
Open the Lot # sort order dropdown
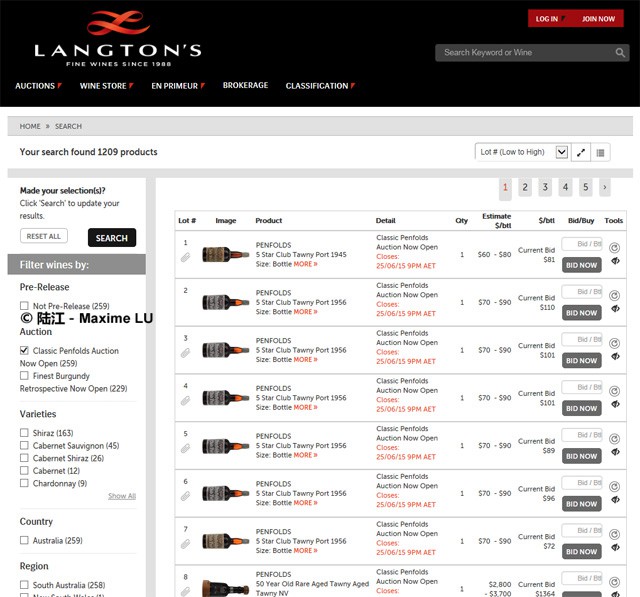(x=521, y=152)
